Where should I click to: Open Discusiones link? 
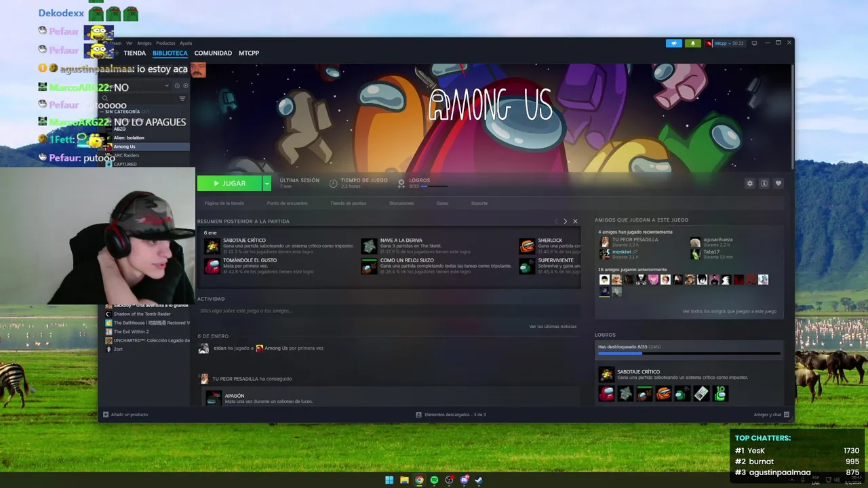(401, 203)
